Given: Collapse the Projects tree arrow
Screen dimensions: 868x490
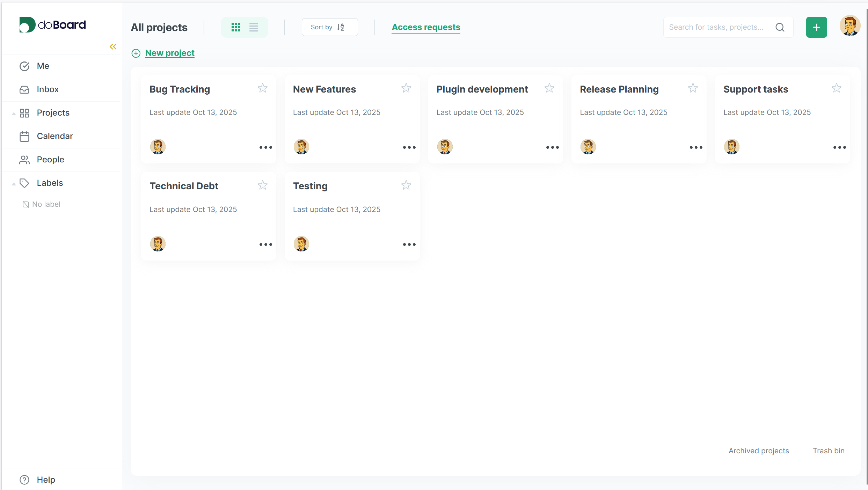Looking at the screenshot, I should tap(14, 113).
